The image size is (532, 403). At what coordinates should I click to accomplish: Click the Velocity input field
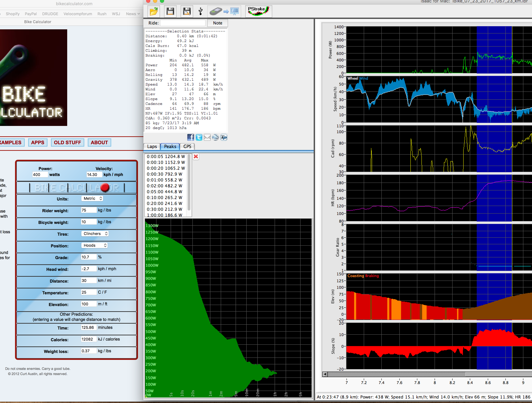click(94, 175)
